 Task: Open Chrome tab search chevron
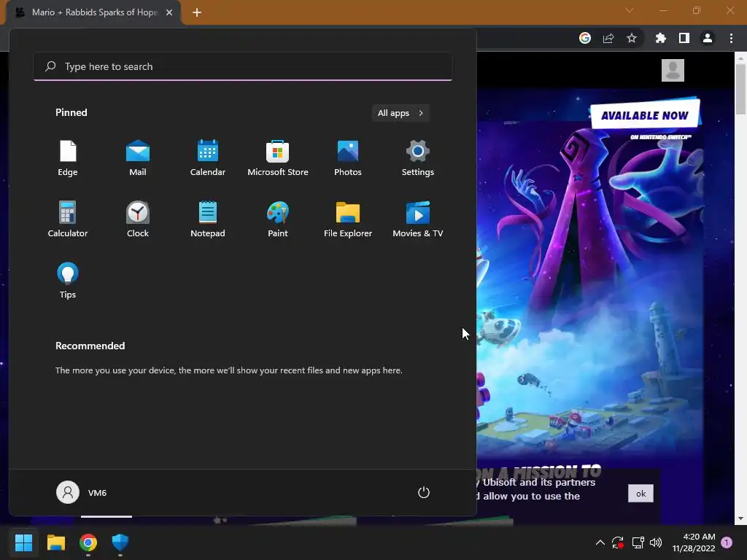pyautogui.click(x=630, y=10)
